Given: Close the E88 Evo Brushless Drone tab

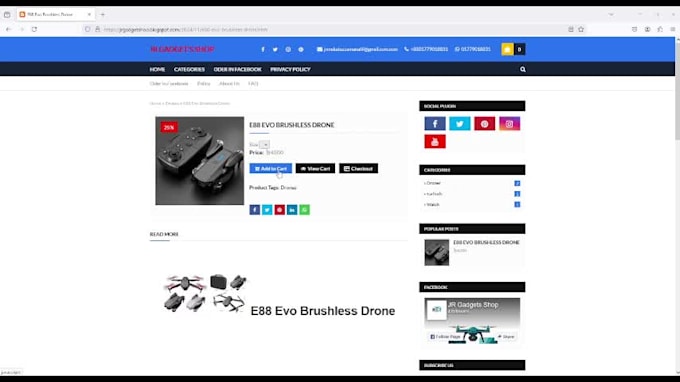Looking at the screenshot, I should 89,14.
